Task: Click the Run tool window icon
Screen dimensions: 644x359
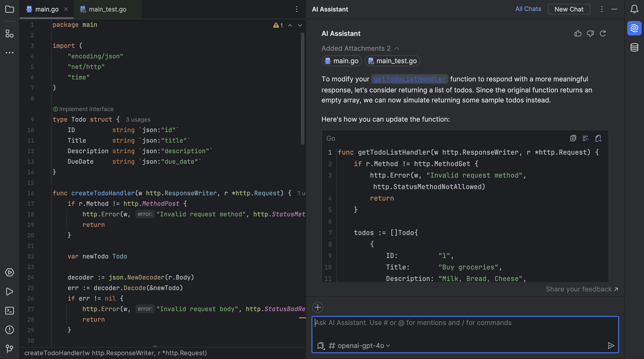Action: (x=10, y=292)
